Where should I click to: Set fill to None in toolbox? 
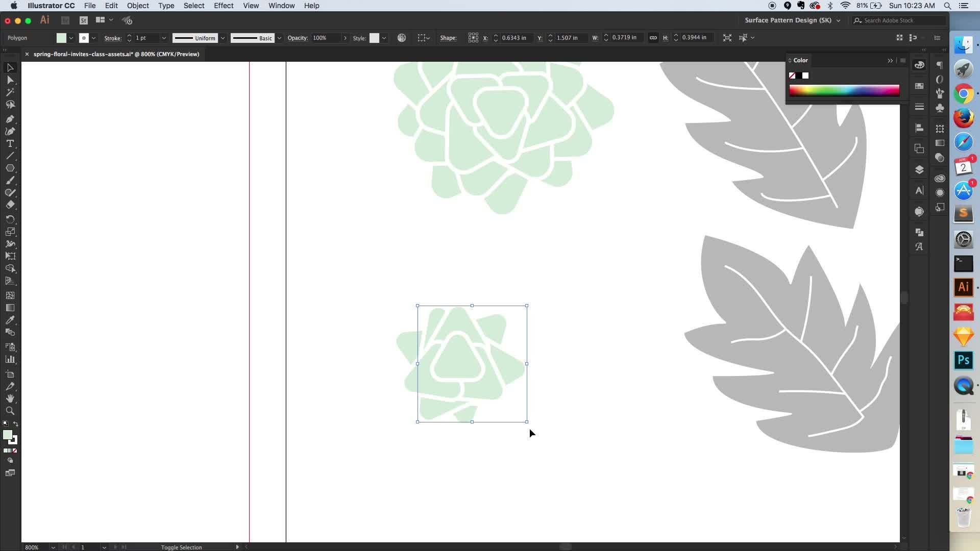(15, 451)
